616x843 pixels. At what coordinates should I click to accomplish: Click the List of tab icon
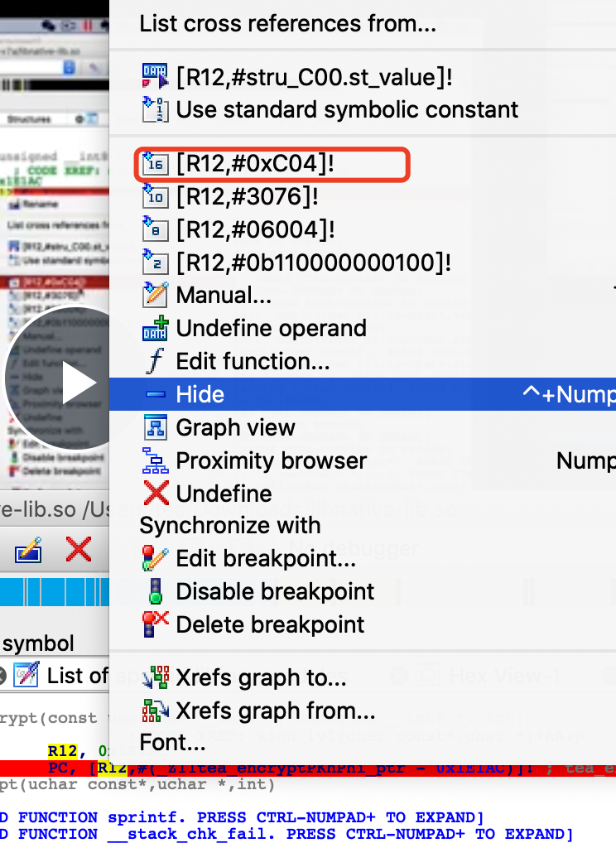pyautogui.click(x=26, y=675)
